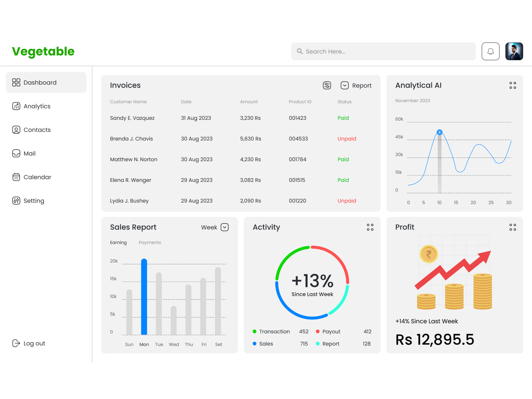532x399 pixels.
Task: Open the Setting page
Action: tap(34, 200)
